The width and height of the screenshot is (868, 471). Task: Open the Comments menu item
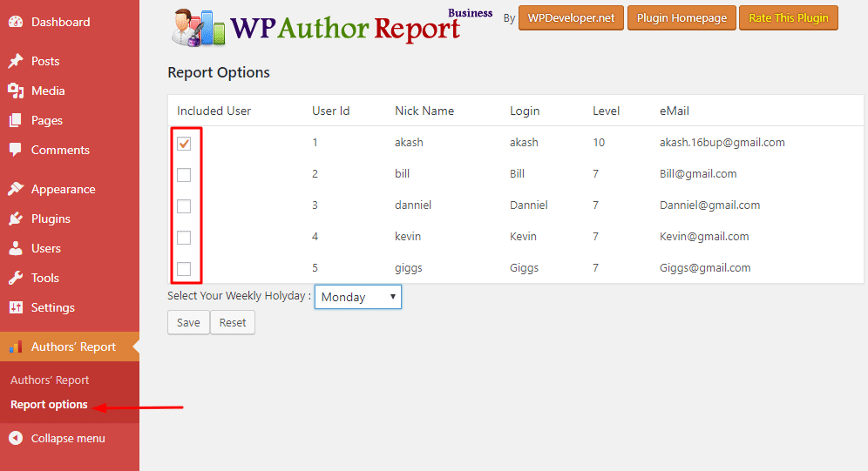tap(60, 150)
